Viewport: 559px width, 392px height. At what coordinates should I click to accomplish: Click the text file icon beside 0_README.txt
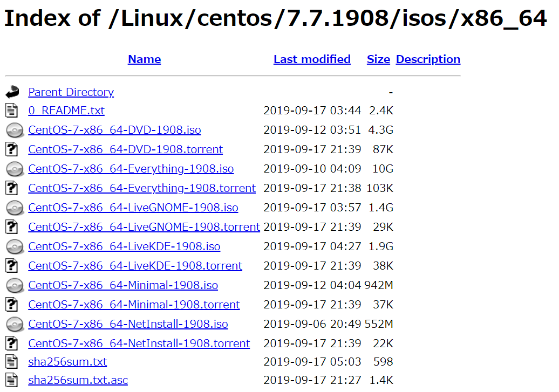[x=15, y=111]
